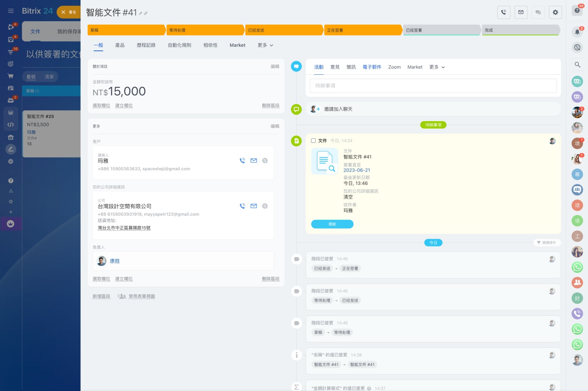Set stage to 已经签署 in progress bar

[x=442, y=30]
